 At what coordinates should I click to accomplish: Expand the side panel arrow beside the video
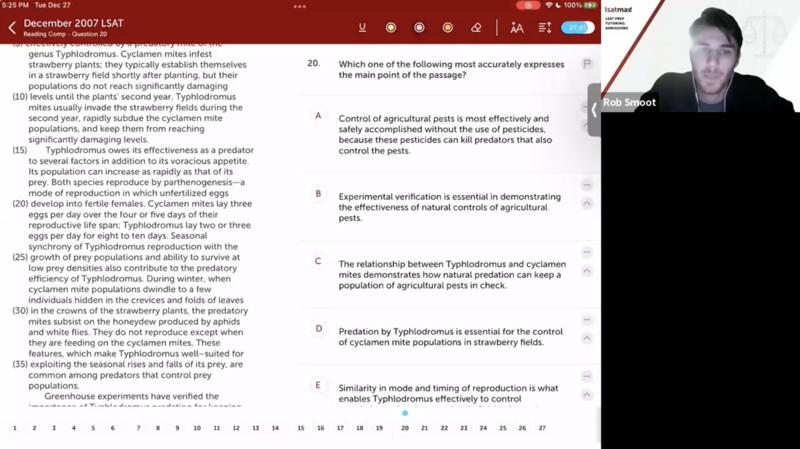pos(594,110)
